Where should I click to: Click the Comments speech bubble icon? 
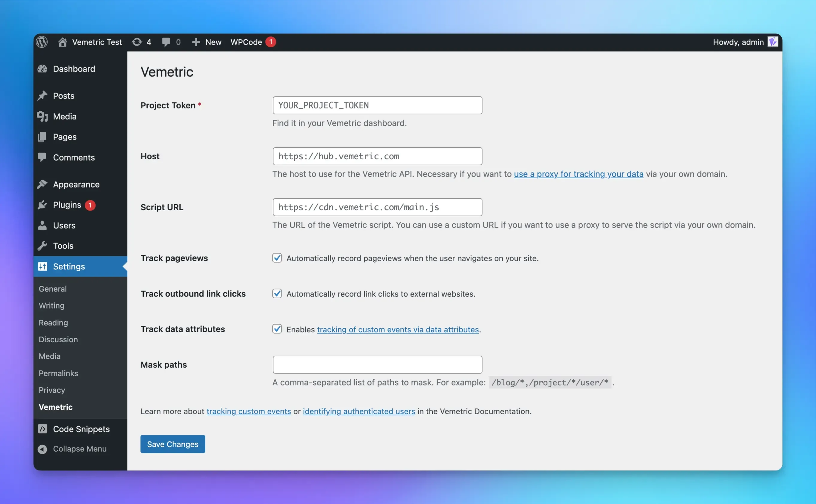(x=42, y=157)
